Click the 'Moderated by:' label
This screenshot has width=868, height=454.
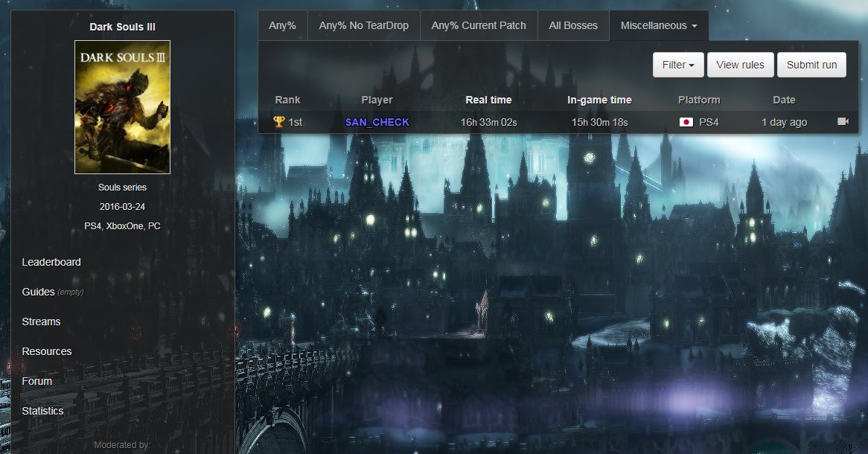click(x=122, y=444)
